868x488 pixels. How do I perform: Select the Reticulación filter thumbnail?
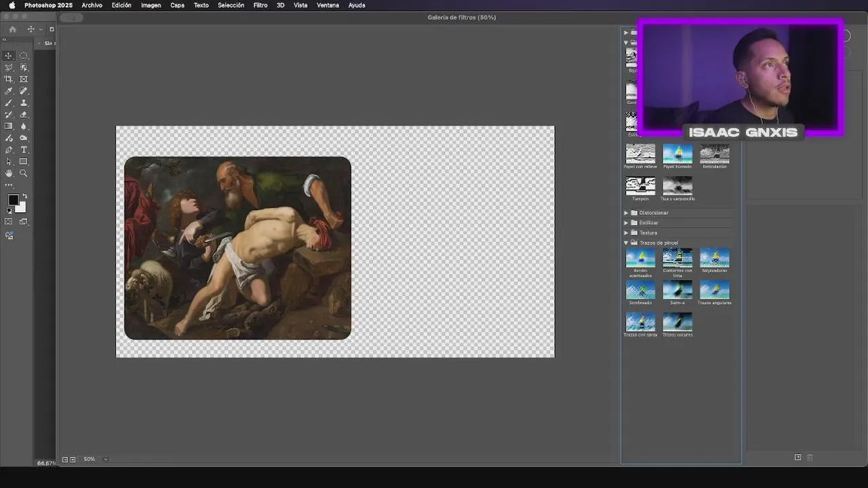[715, 153]
